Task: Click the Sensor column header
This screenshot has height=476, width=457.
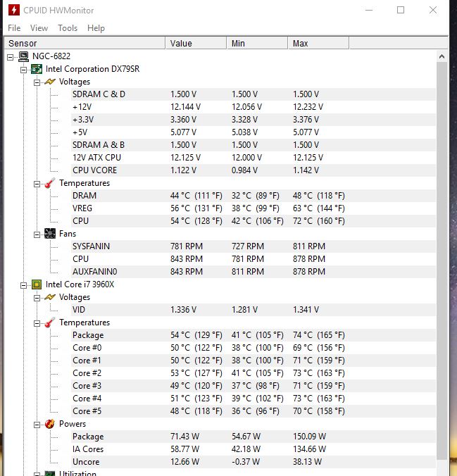Action: tap(84, 43)
